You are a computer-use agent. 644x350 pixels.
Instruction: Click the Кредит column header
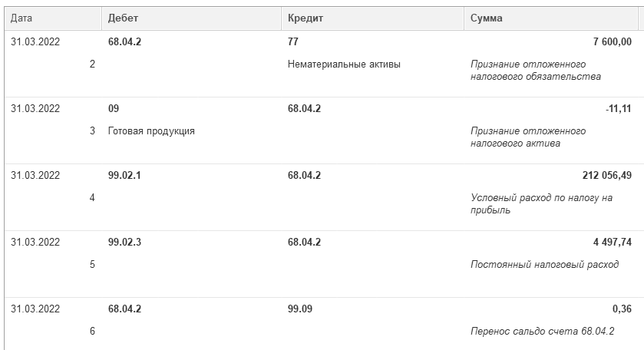(x=304, y=18)
